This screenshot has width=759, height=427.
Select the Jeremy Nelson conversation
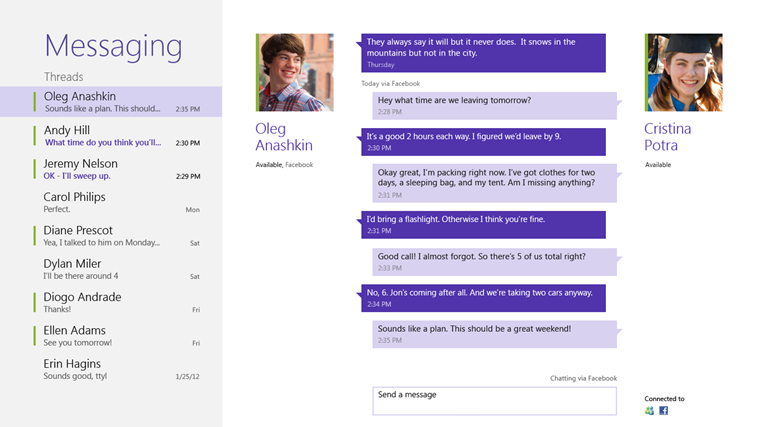point(111,169)
